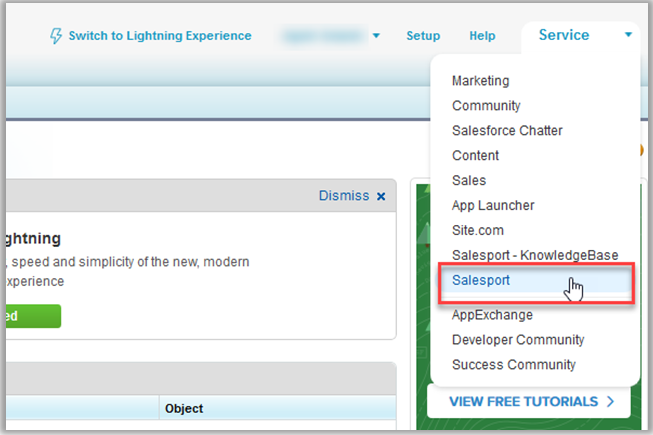Open App Launcher from the menu
653x435 pixels.
coord(493,206)
